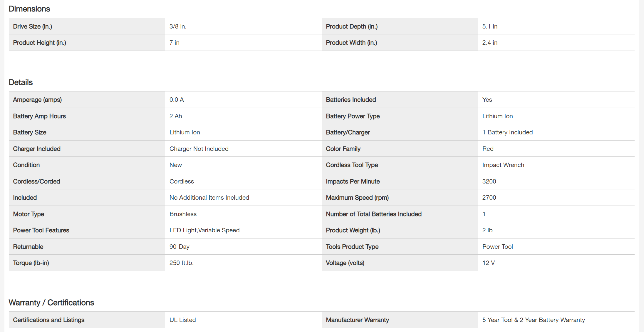
Task: Click the Impact Wrench tool type value
Action: pos(503,165)
